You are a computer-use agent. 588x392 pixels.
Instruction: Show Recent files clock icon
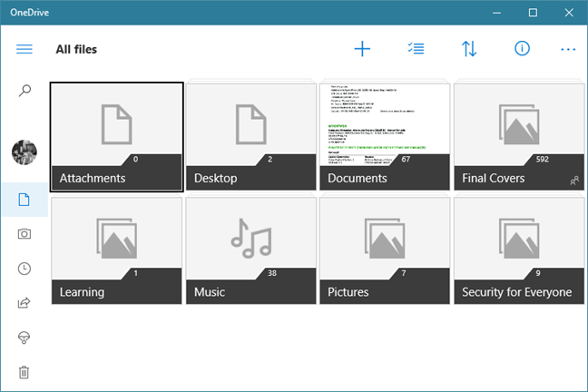coord(24,269)
